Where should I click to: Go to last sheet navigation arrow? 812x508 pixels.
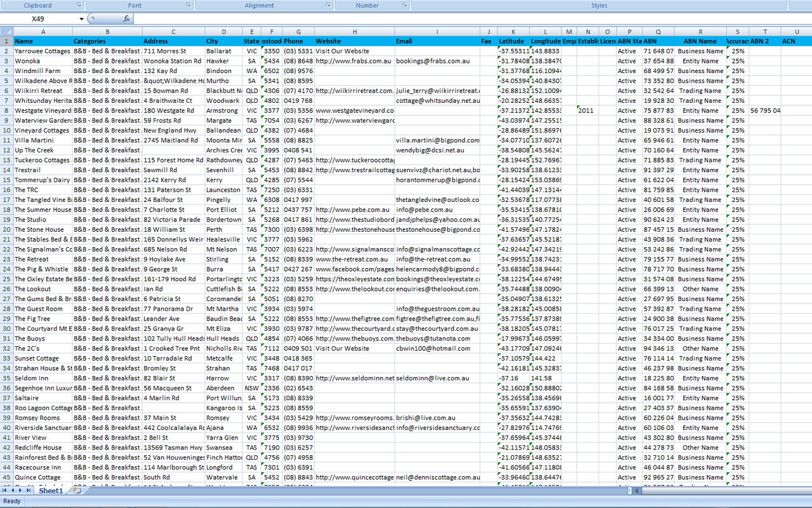tap(29, 491)
